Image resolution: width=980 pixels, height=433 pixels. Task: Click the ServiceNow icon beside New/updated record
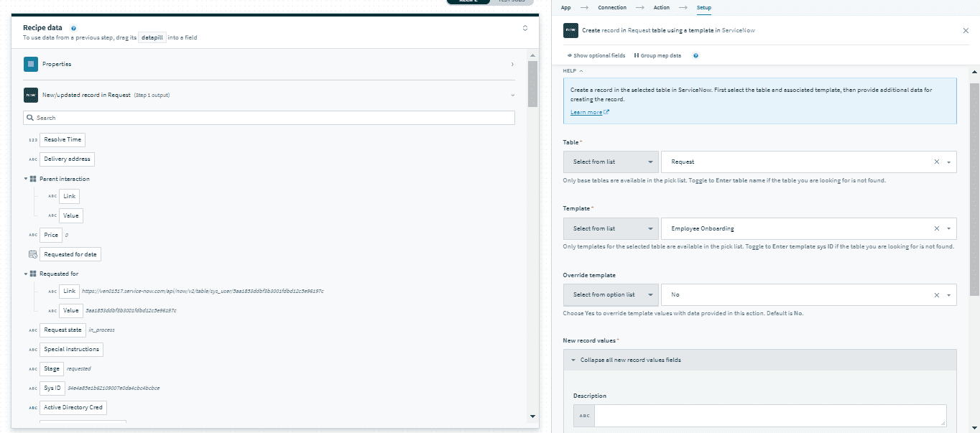tap(31, 95)
